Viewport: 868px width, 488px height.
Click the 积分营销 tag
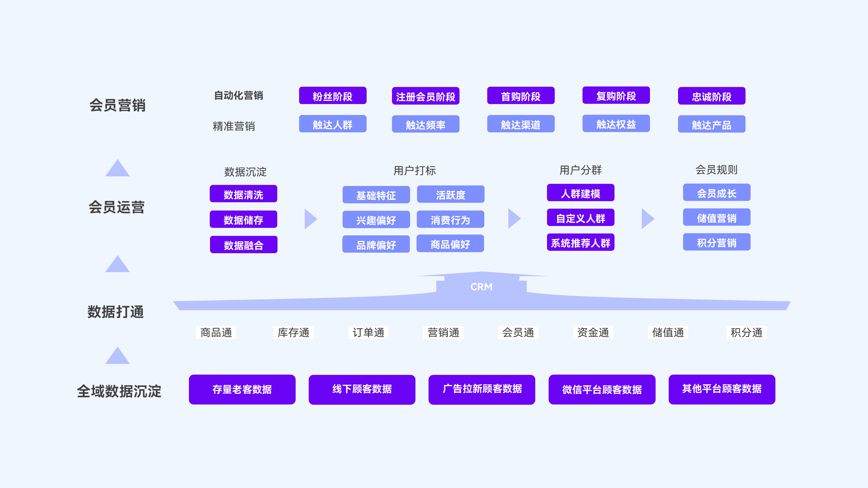(x=717, y=242)
